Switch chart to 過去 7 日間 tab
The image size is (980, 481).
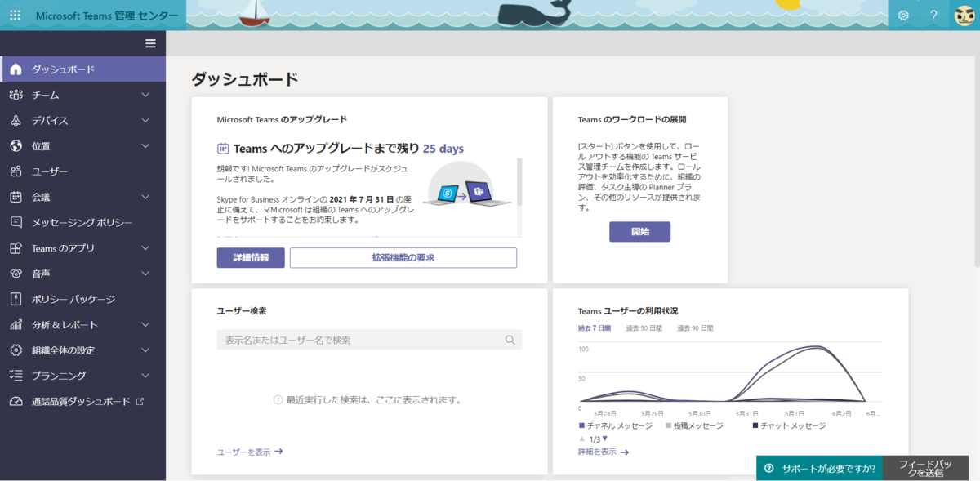(594, 328)
